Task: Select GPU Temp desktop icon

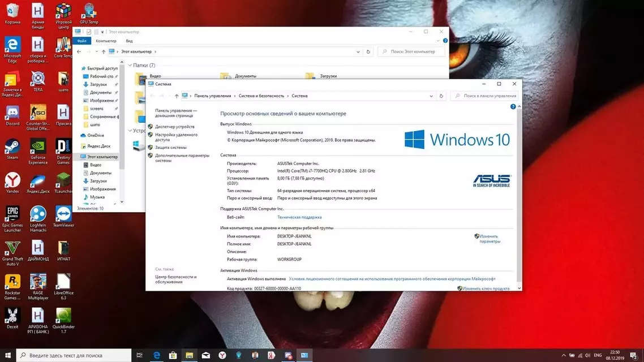Action: click(89, 14)
